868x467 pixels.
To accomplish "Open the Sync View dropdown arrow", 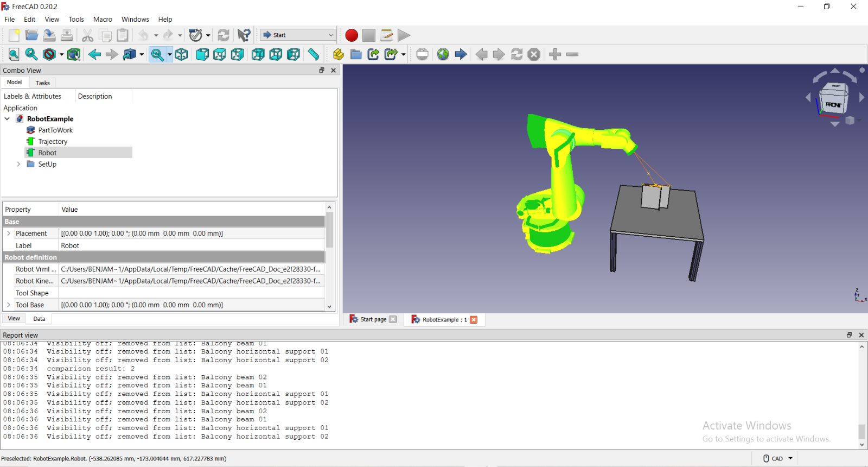I will [x=169, y=55].
